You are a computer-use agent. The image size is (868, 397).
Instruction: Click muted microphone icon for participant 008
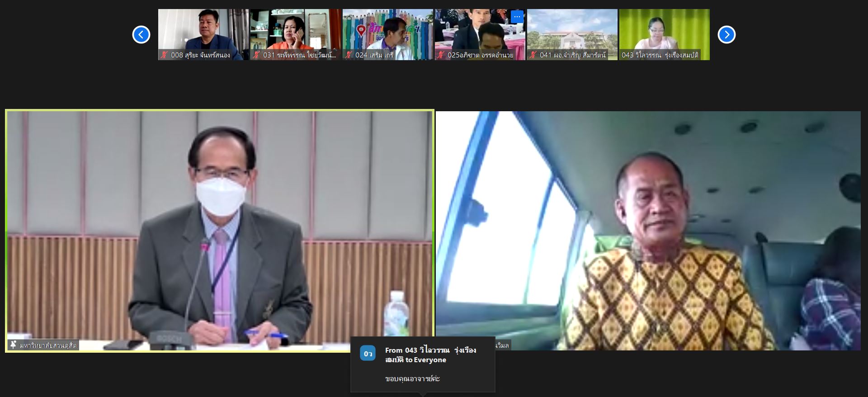tap(164, 55)
